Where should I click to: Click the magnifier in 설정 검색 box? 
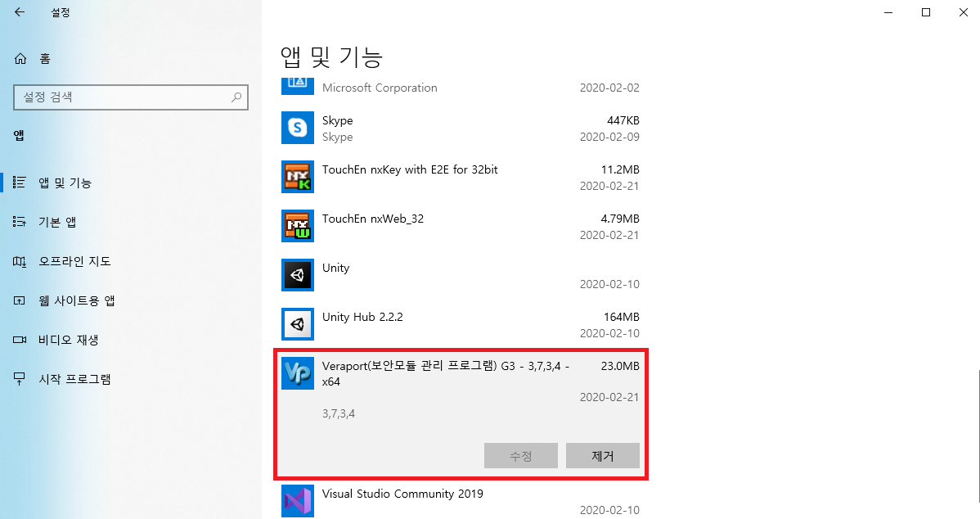click(x=236, y=97)
